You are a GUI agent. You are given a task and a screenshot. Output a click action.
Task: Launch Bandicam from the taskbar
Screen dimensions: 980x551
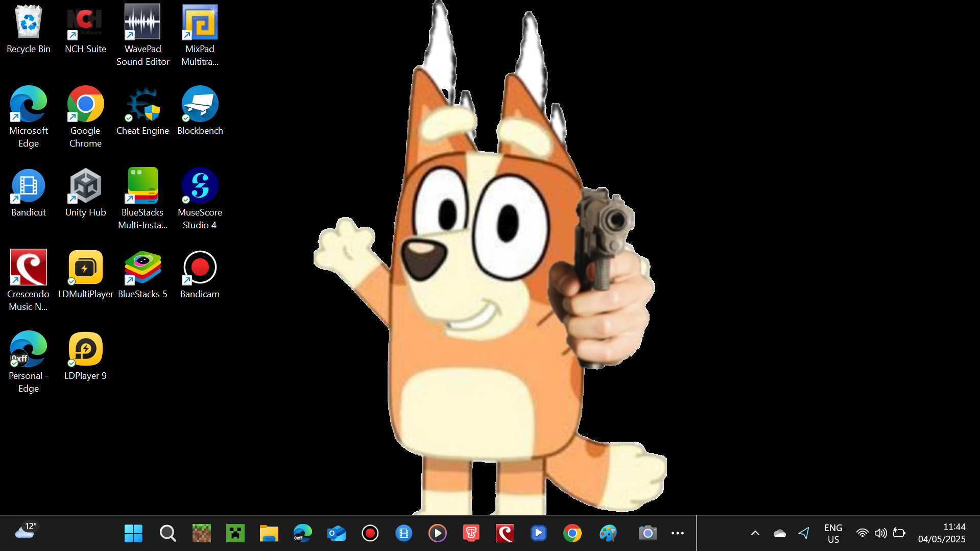pos(370,533)
